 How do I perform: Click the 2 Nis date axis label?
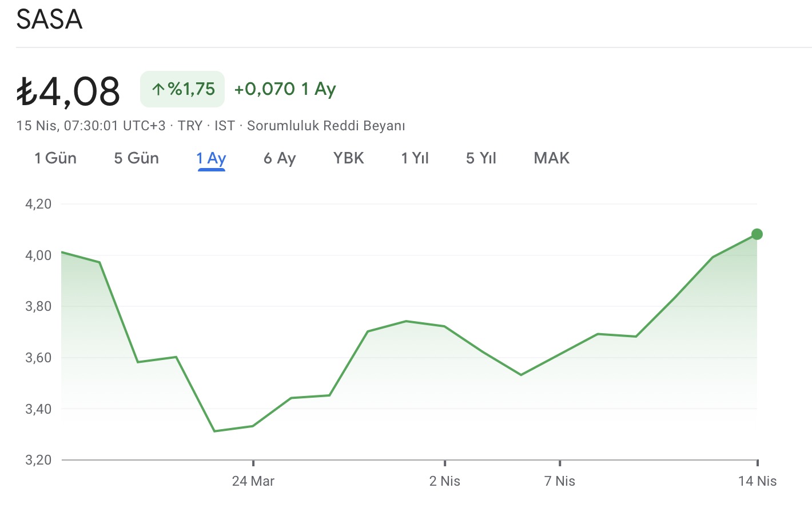coord(445,481)
